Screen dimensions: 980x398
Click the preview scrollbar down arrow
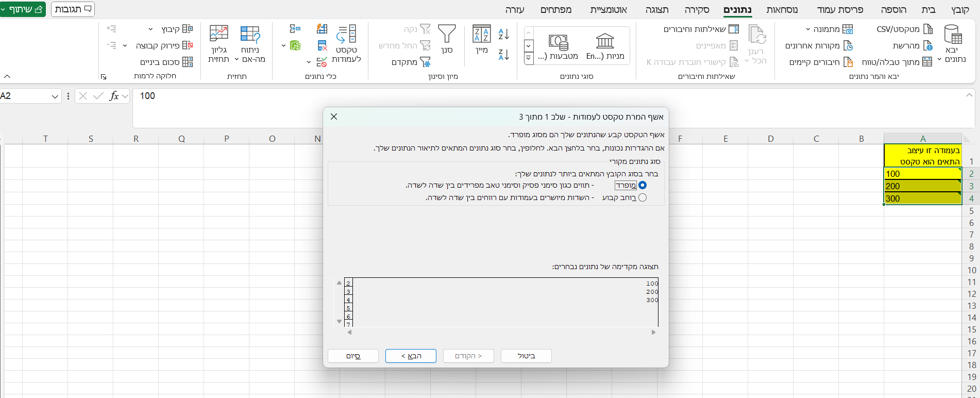pos(339,321)
